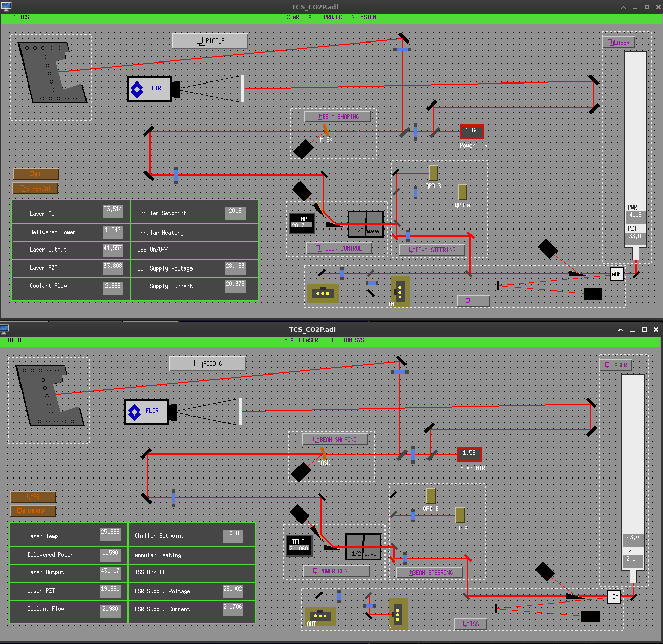Click the FE button in Y-arm window
Image resolution: width=663 pixels, height=644 pixels.
pos(33,497)
